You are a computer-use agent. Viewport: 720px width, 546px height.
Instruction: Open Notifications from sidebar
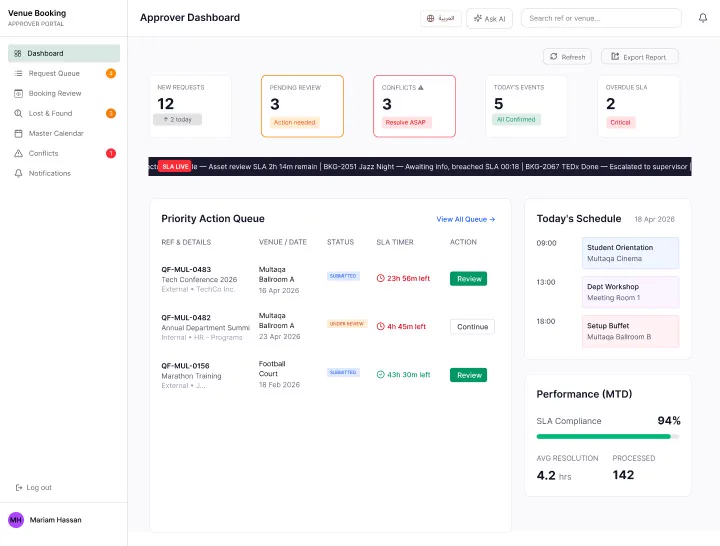[x=64, y=173]
